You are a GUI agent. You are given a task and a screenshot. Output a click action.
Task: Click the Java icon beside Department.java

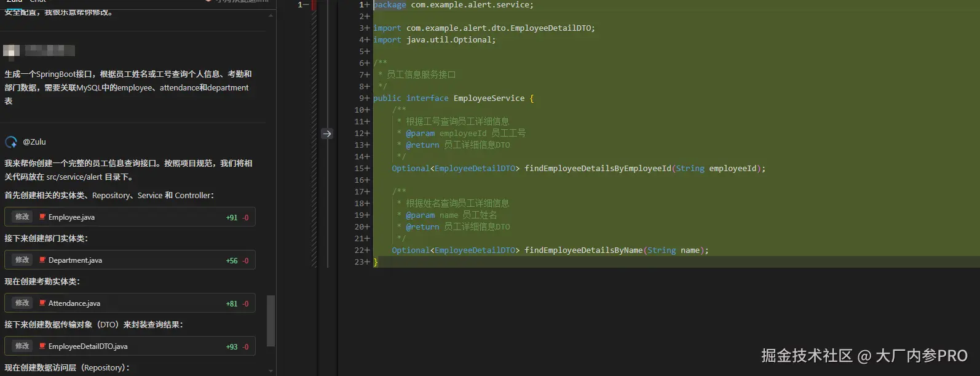click(42, 260)
